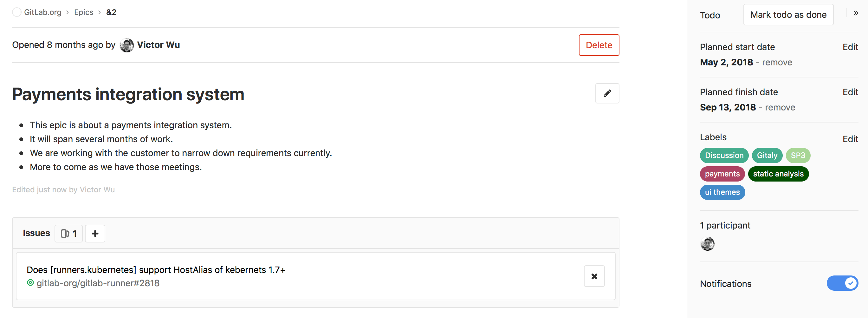
Task: Collapse the sidebar with the double chevron
Action: coord(855,13)
